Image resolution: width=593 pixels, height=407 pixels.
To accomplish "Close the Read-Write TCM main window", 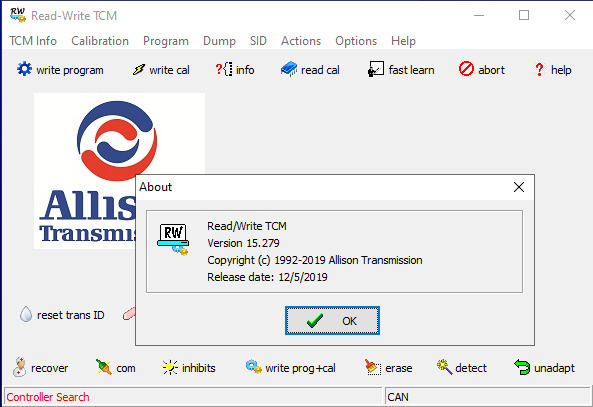I will click(x=570, y=16).
